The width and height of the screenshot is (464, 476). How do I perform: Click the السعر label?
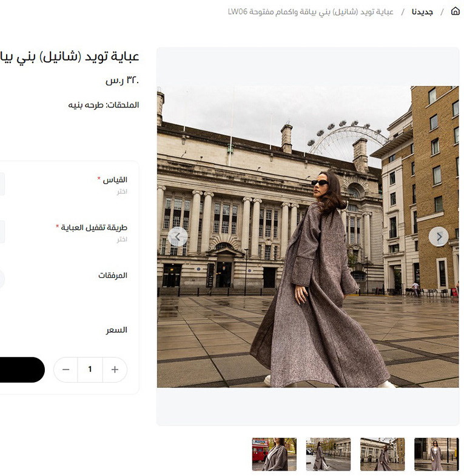(116, 330)
